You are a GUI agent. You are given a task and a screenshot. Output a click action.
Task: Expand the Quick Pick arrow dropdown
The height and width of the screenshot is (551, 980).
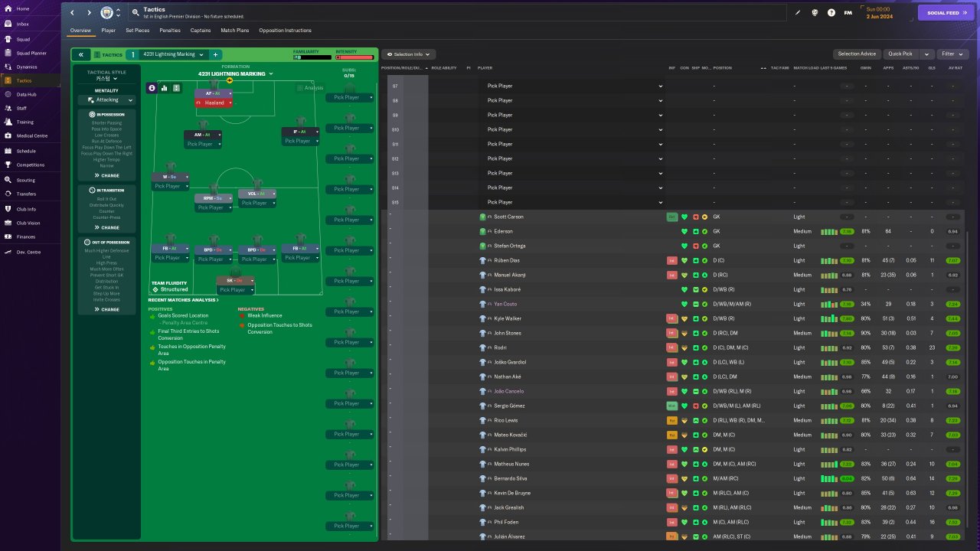click(926, 54)
